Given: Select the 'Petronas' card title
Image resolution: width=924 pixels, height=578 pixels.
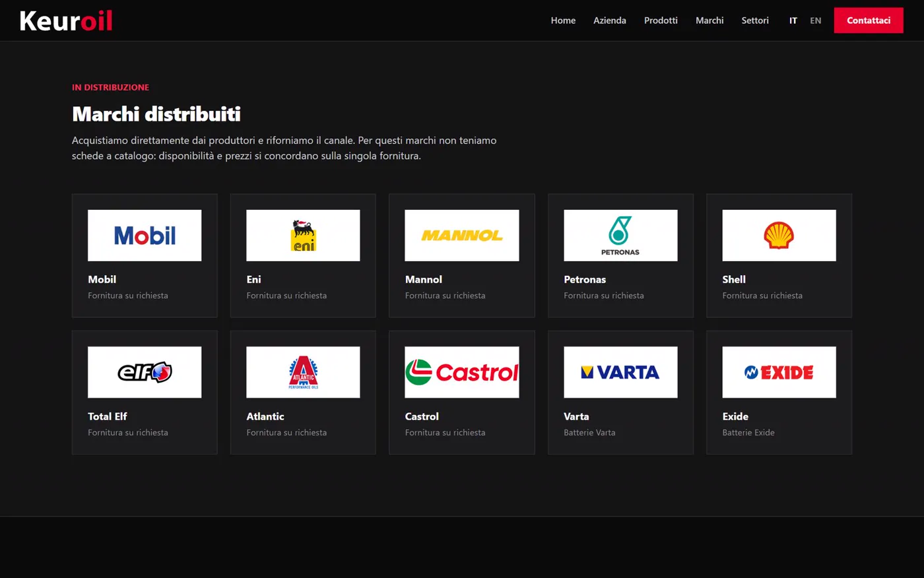Looking at the screenshot, I should [x=585, y=280].
